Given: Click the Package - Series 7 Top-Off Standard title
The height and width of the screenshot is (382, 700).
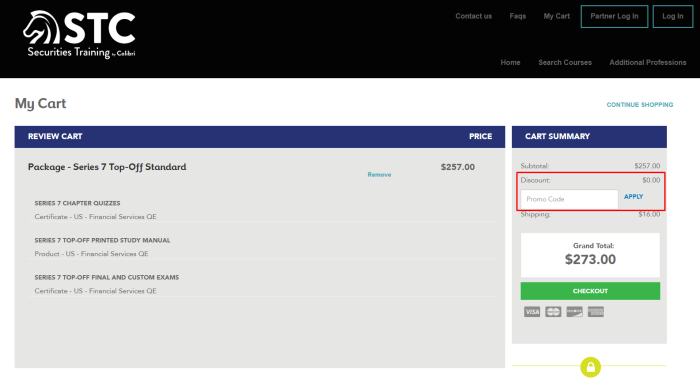Looking at the screenshot, I should [107, 167].
